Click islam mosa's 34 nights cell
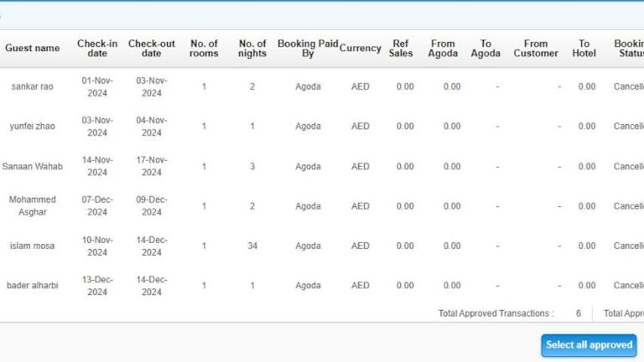The height and width of the screenshot is (362, 644). tap(252, 246)
